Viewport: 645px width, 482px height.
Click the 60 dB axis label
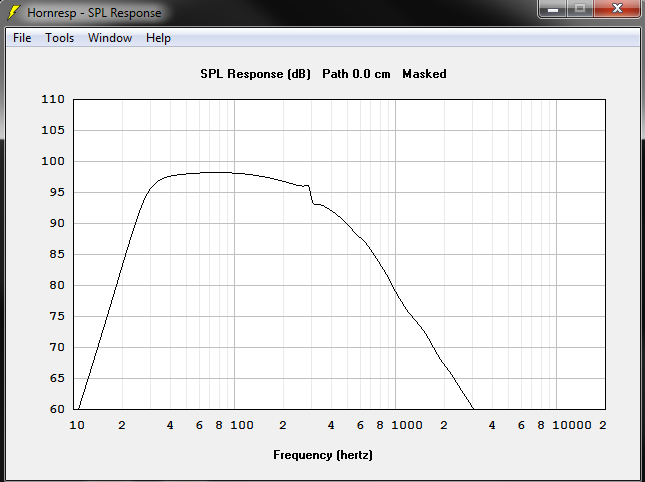[x=57, y=409]
